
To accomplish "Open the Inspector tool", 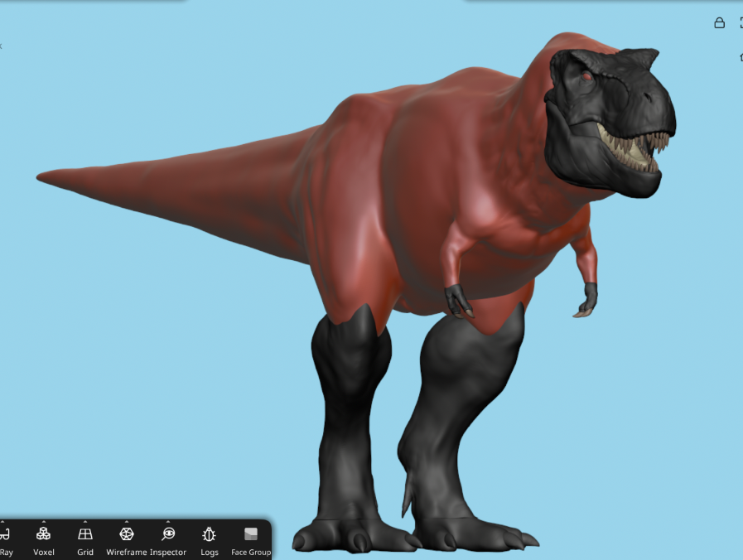I will click(x=168, y=540).
